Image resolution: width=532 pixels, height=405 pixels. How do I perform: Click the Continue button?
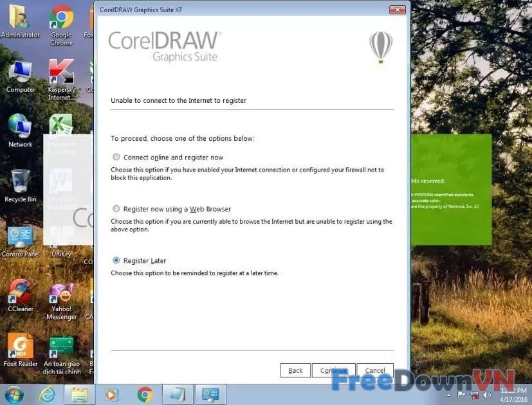pyautogui.click(x=333, y=370)
